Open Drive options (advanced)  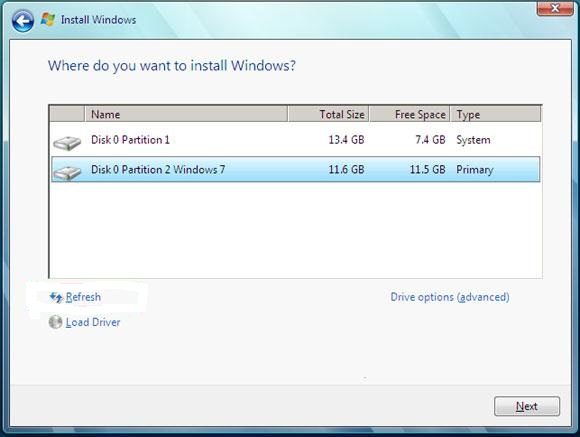tap(450, 297)
